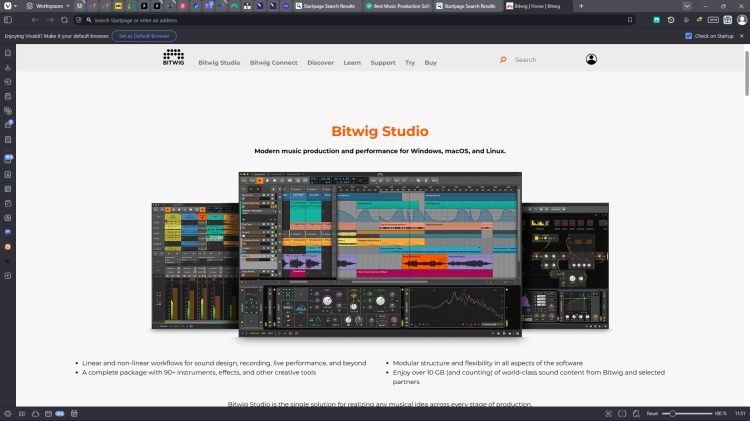
Task: Open the Notes panel in the sidebar
Action: 8,96
